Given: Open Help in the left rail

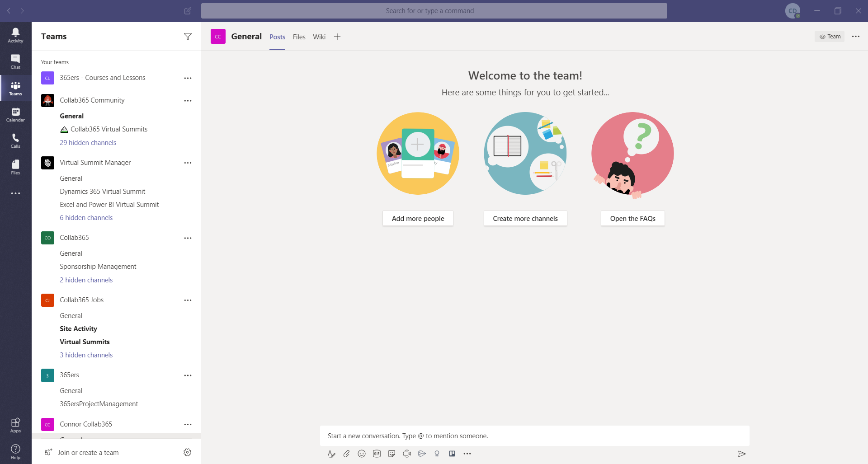Looking at the screenshot, I should point(15,451).
